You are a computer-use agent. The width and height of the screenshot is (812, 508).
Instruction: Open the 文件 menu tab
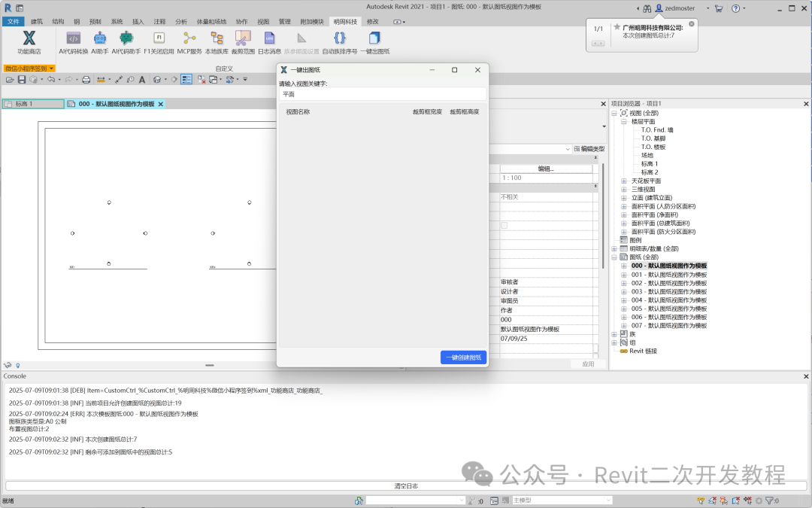pyautogui.click(x=14, y=22)
